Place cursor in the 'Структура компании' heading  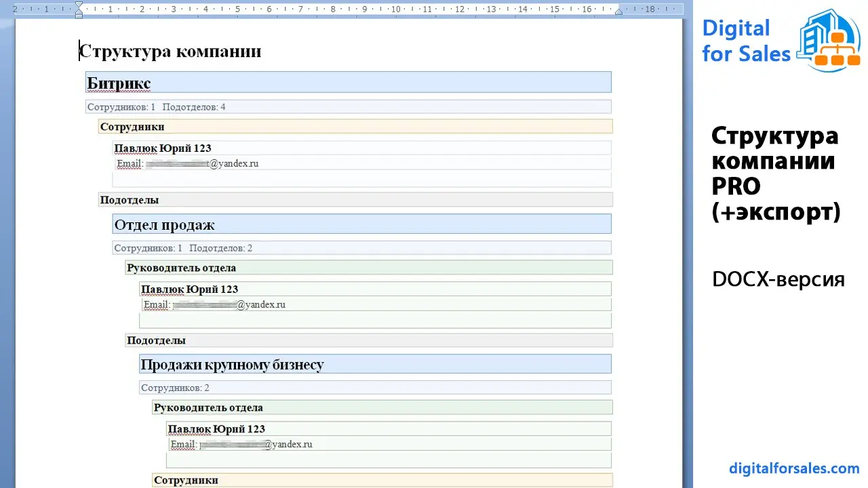[170, 50]
